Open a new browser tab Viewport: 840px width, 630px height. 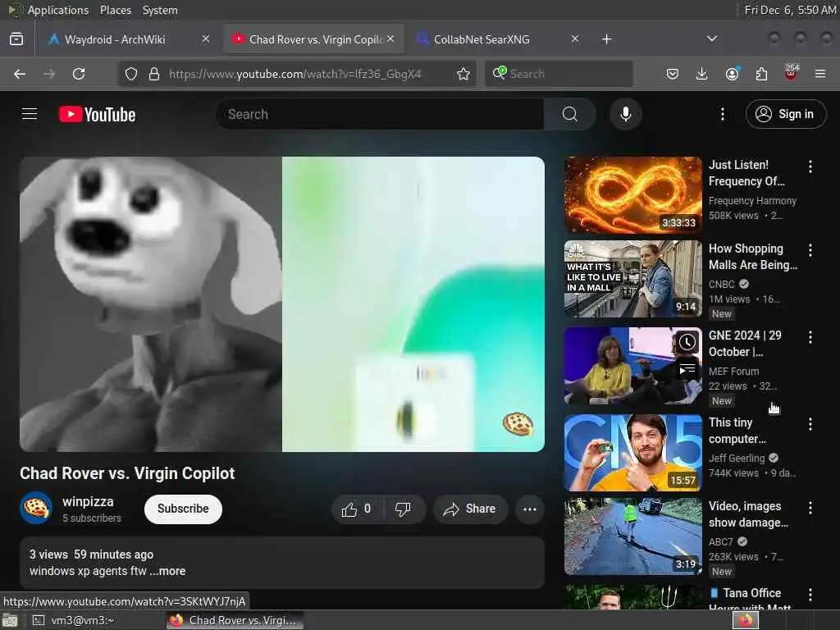pos(606,39)
